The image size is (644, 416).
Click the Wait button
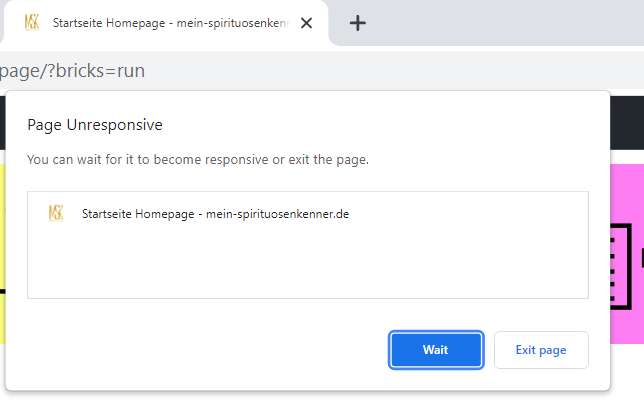click(436, 350)
